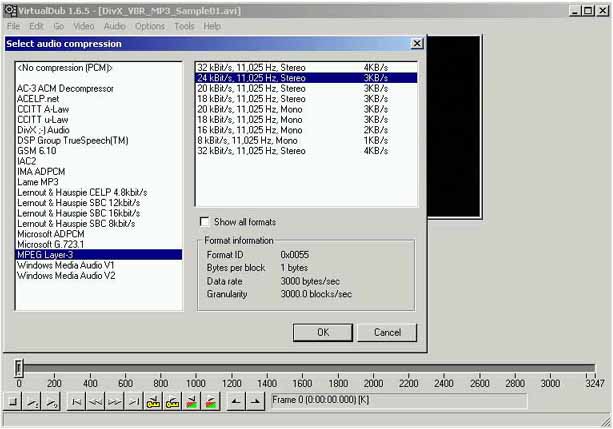This screenshot has height=429, width=613.
Task: Select Windows Media Audio V1
Action: pos(99,265)
